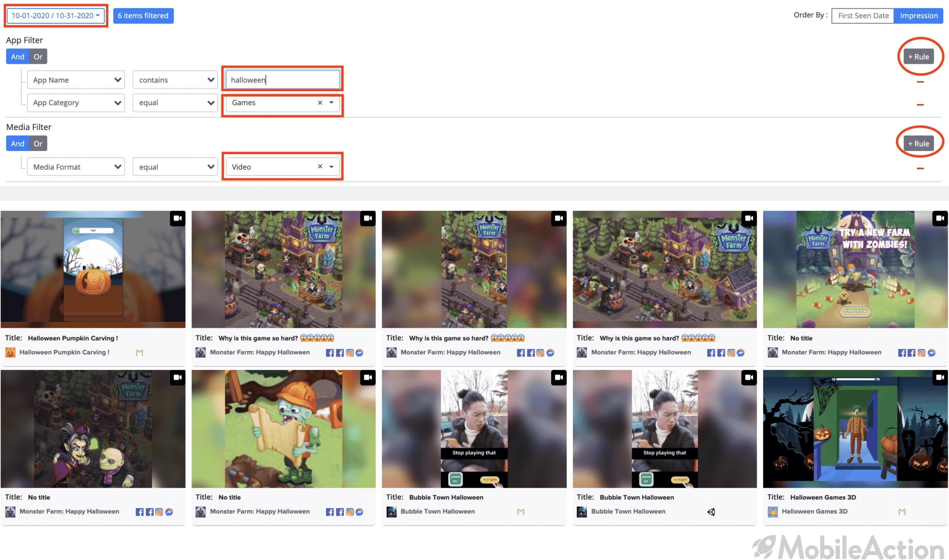Click the video icon on the Halloween Games 3D creative
This screenshot has width=949, height=560.
click(x=940, y=377)
